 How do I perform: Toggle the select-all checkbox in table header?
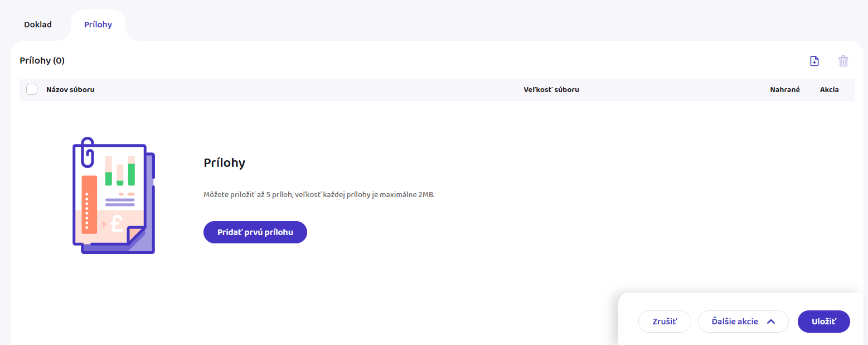tap(32, 89)
